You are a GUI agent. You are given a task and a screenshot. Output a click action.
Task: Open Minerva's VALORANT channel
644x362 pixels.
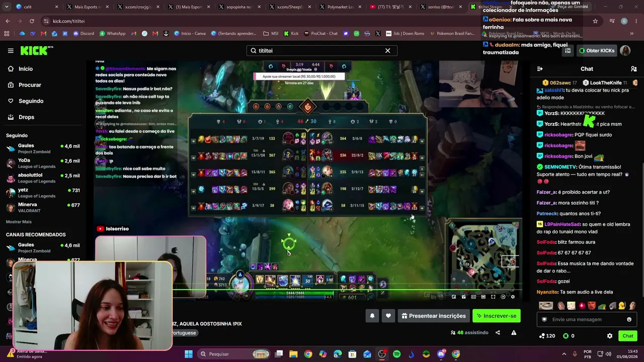[43, 208]
